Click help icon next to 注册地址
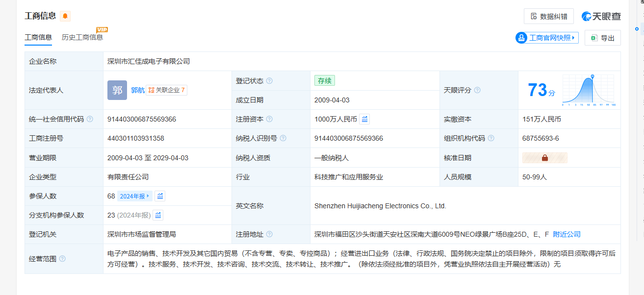Image resolution: width=644 pixels, height=295 pixels. (x=269, y=234)
